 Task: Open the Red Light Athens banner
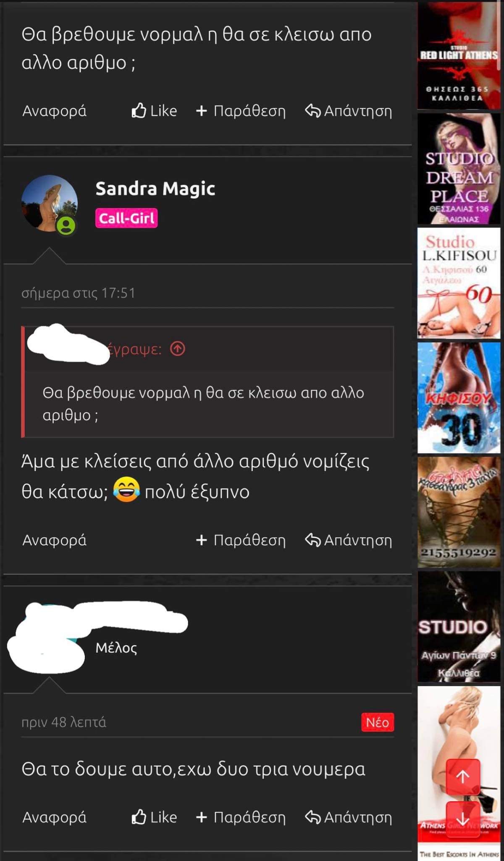(x=459, y=55)
